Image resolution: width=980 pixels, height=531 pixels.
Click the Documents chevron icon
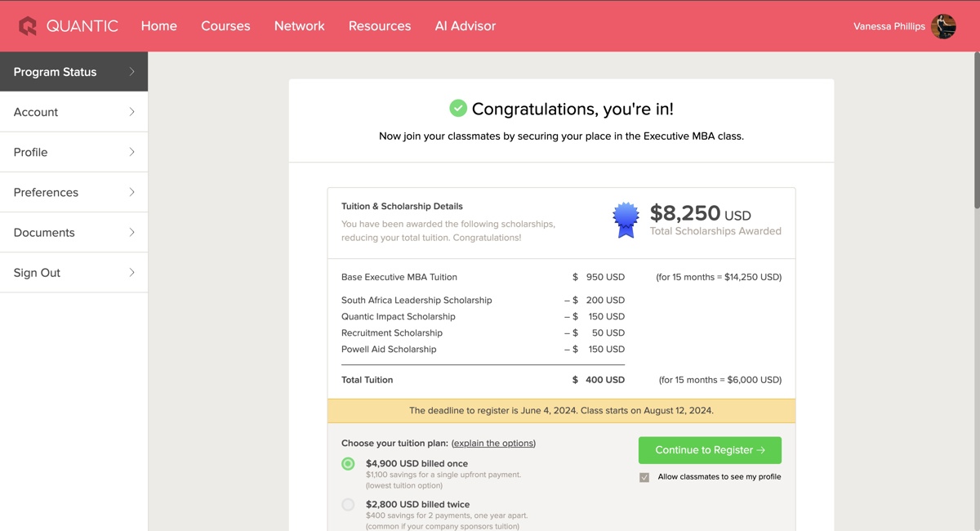131,233
